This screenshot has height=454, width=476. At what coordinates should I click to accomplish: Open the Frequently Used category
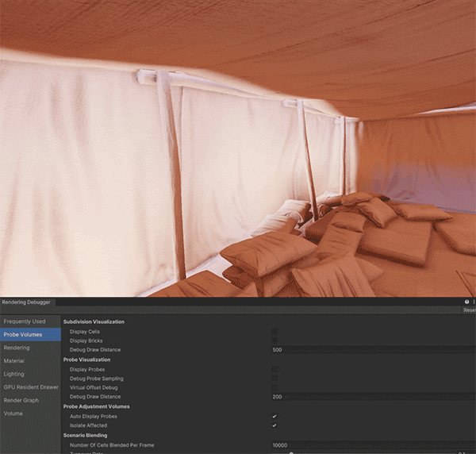[25, 321]
